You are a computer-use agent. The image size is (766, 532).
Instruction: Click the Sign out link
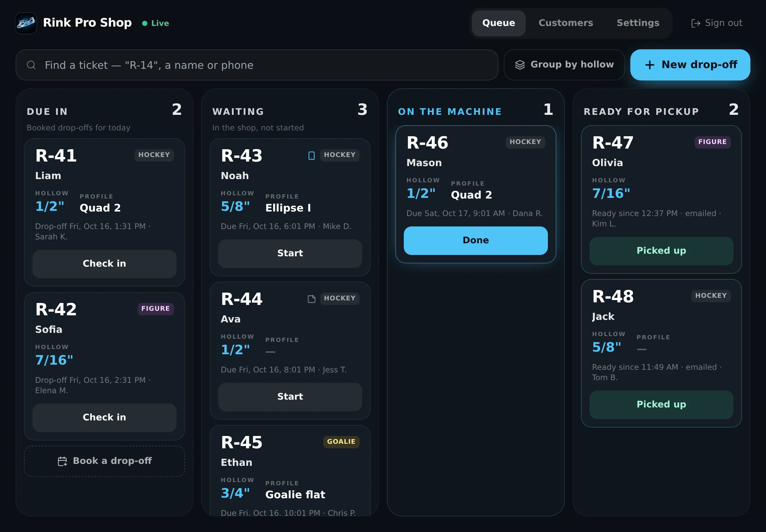[x=717, y=23]
